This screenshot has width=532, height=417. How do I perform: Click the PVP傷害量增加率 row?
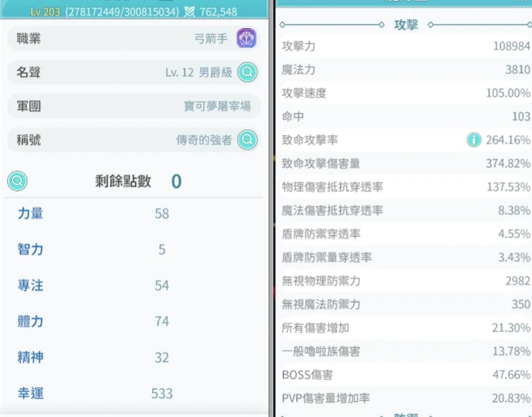tap(405, 398)
